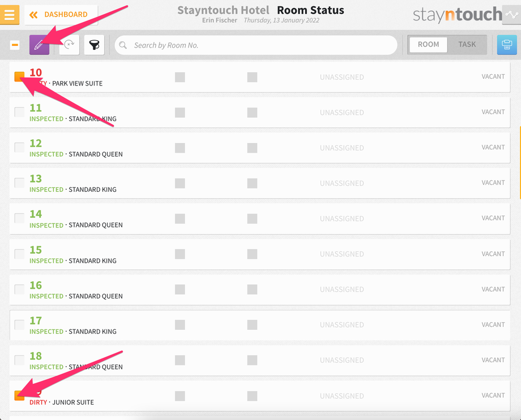Click the purple pencil edit button
The width and height of the screenshot is (521, 420).
[x=39, y=45]
